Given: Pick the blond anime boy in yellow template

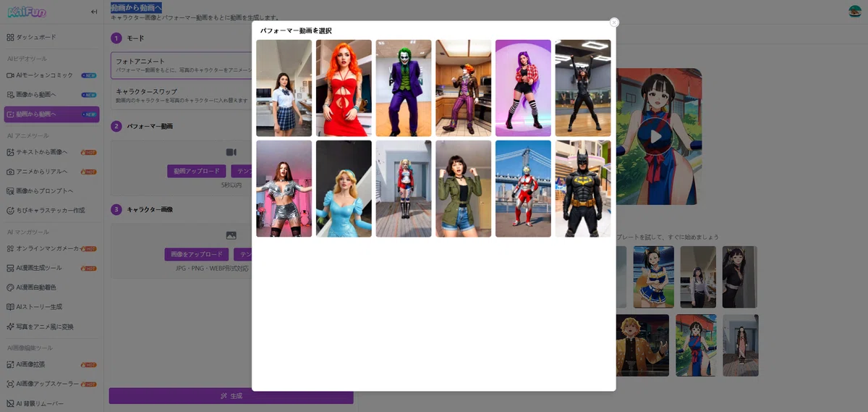Looking at the screenshot, I should click(x=642, y=345).
